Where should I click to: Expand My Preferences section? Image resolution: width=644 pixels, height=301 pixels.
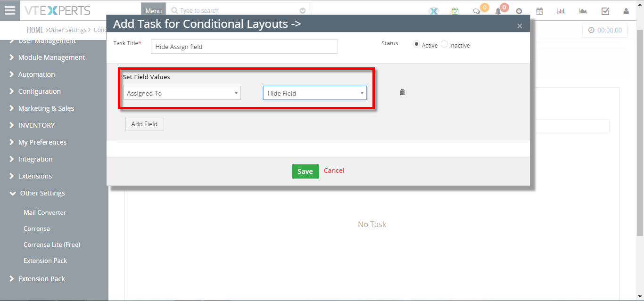click(38, 142)
